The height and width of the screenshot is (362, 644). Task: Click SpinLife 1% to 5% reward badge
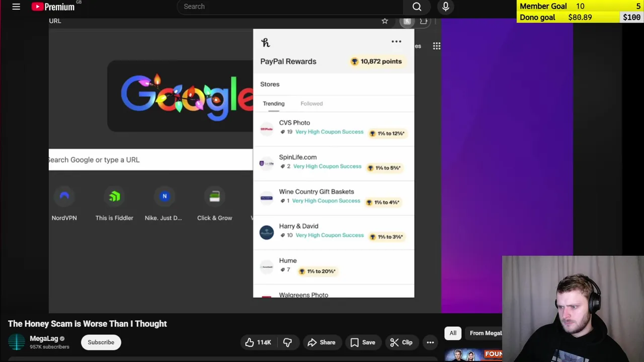click(384, 168)
